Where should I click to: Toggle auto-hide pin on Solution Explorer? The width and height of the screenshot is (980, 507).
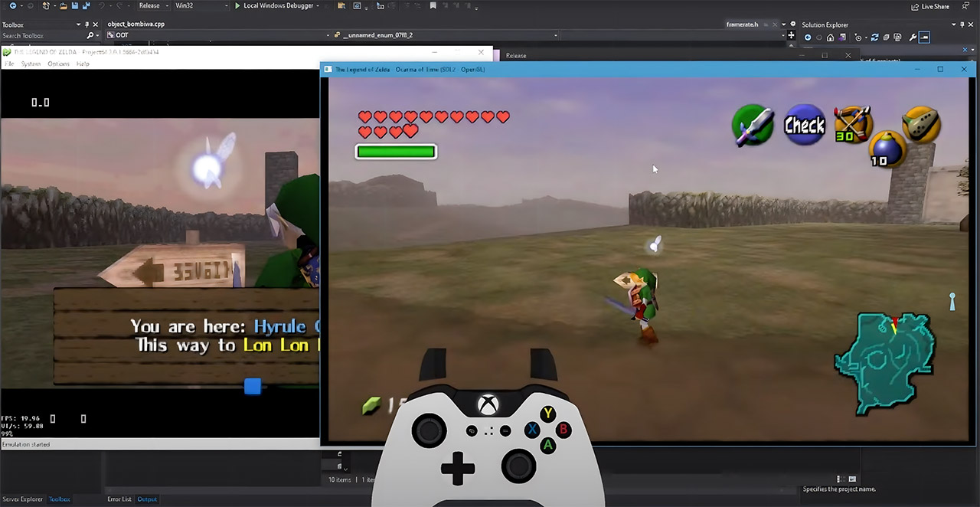[963, 25]
